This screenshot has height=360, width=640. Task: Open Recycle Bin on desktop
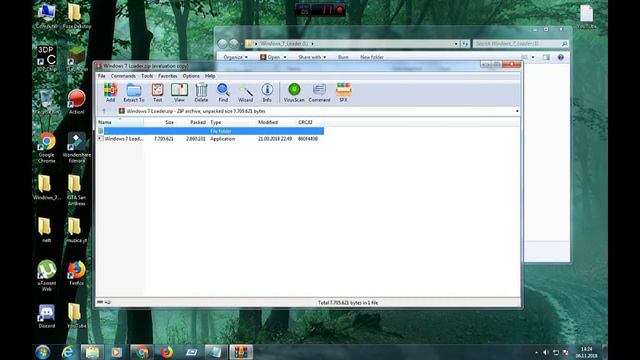coord(47,102)
